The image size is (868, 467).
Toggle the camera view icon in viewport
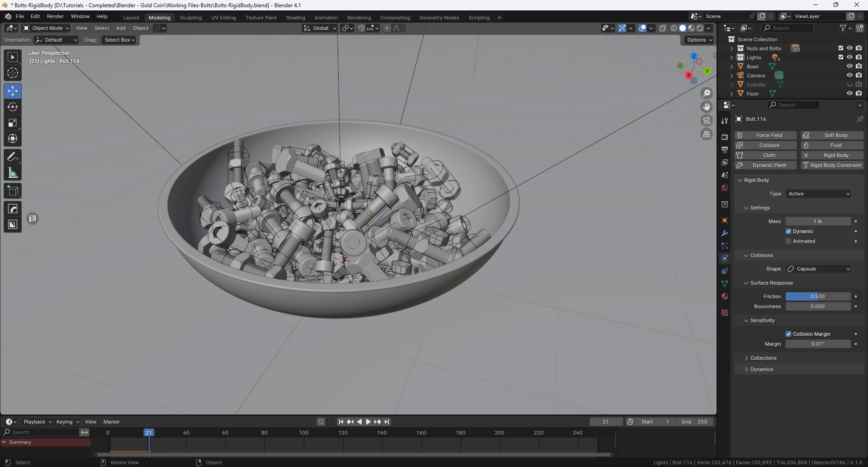[706, 120]
